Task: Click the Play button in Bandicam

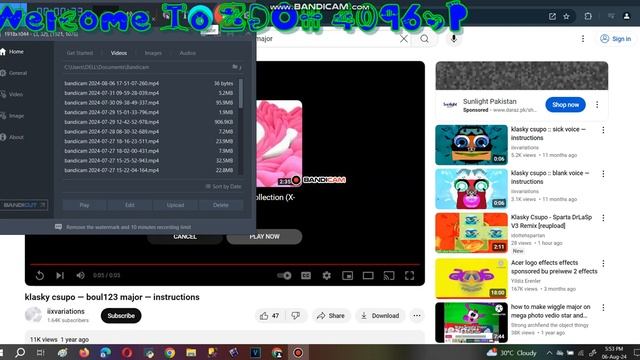Action: [84, 205]
